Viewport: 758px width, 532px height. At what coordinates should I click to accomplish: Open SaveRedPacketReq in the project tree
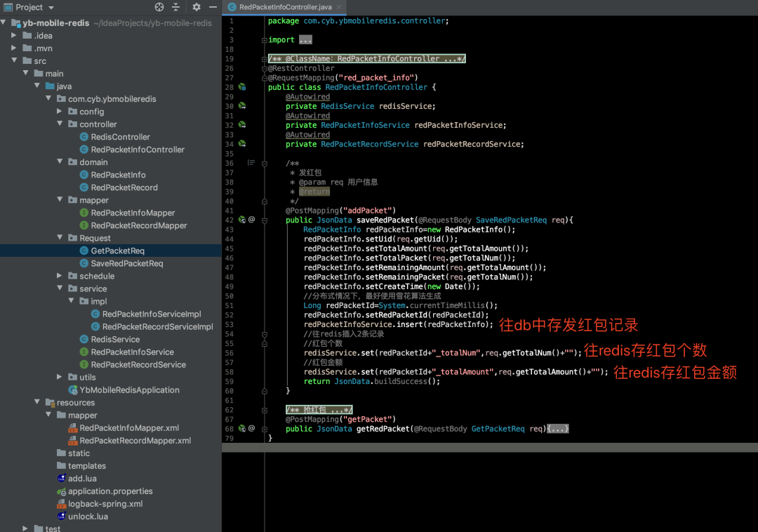pos(126,263)
